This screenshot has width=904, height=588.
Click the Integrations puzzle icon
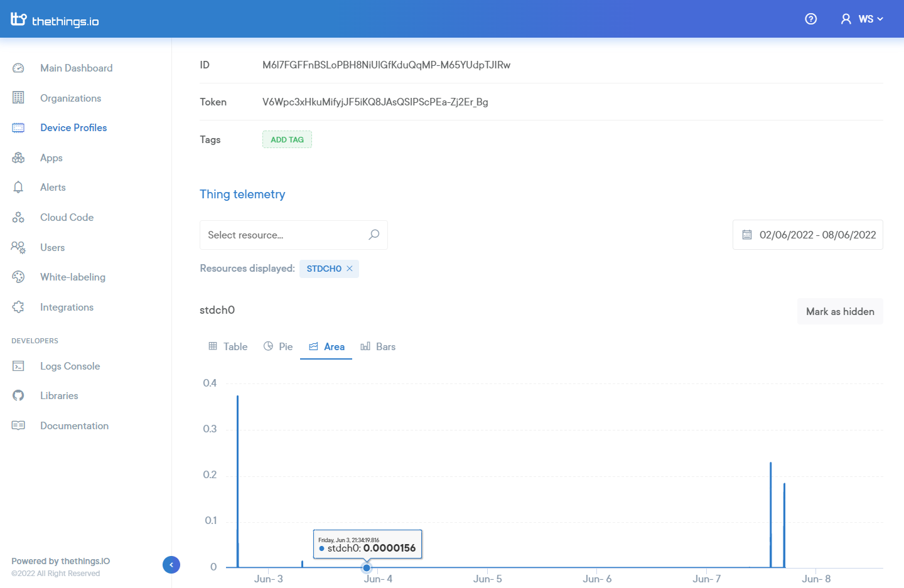pos(18,307)
